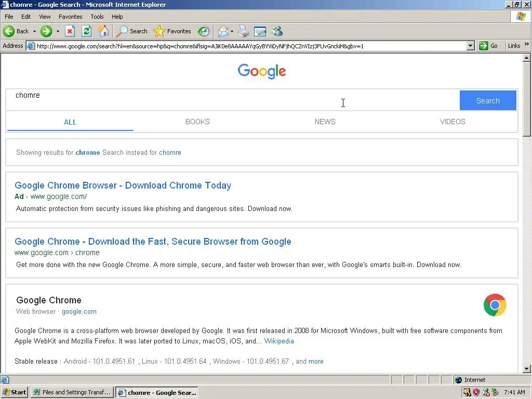532x399 pixels.
Task: Print the page with the printer icon
Action: coord(243,31)
